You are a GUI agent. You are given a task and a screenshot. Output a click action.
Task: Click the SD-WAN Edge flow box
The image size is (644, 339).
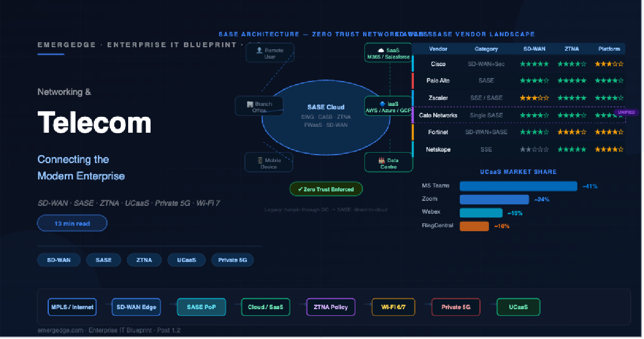pyautogui.click(x=136, y=307)
